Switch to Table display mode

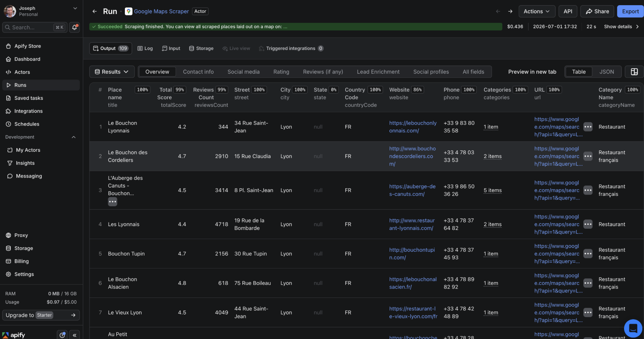click(579, 72)
